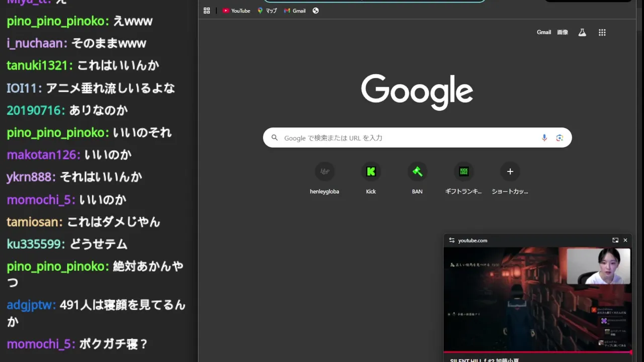Click chat message ありなのか

[99, 110]
